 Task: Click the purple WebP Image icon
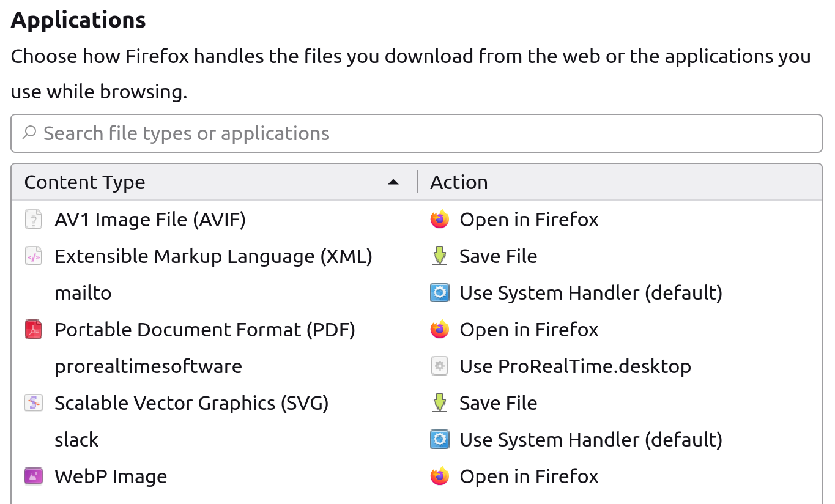[34, 476]
